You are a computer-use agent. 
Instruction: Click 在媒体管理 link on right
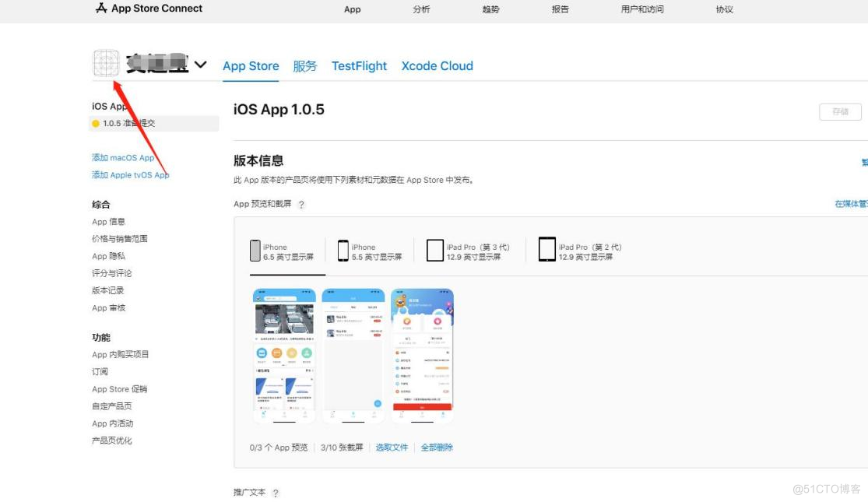tap(851, 204)
